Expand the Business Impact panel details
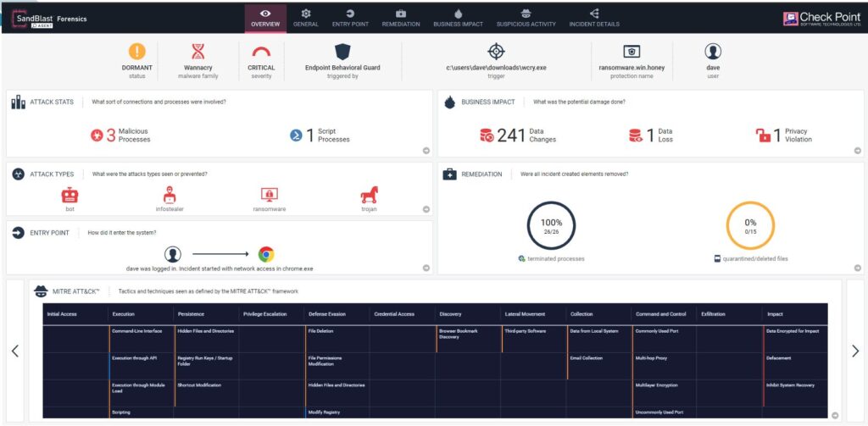Screen dimensions: 868x426 858,151
